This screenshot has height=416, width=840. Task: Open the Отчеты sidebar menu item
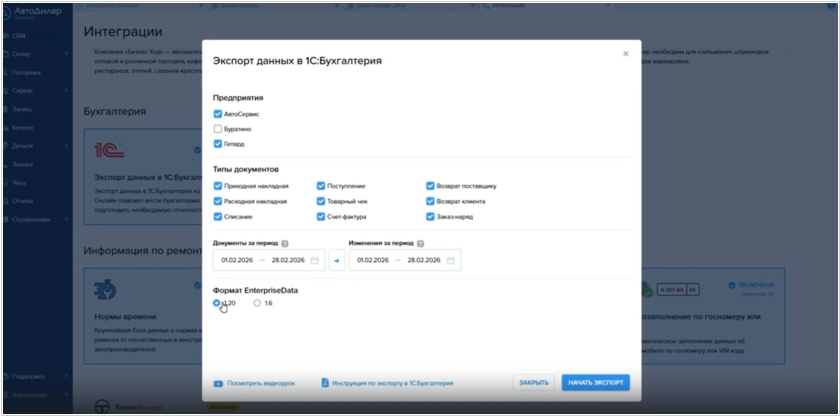pos(23,201)
